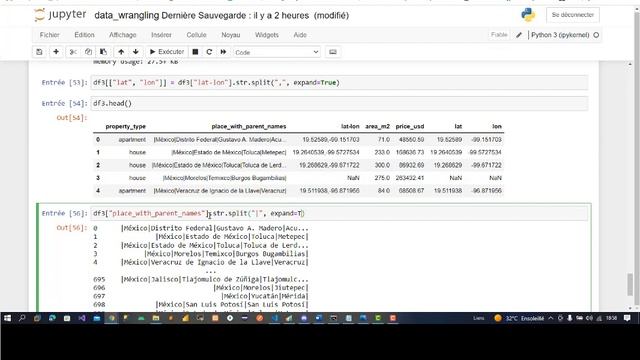
Task: Click the price_usd column header
Action: coord(410,127)
